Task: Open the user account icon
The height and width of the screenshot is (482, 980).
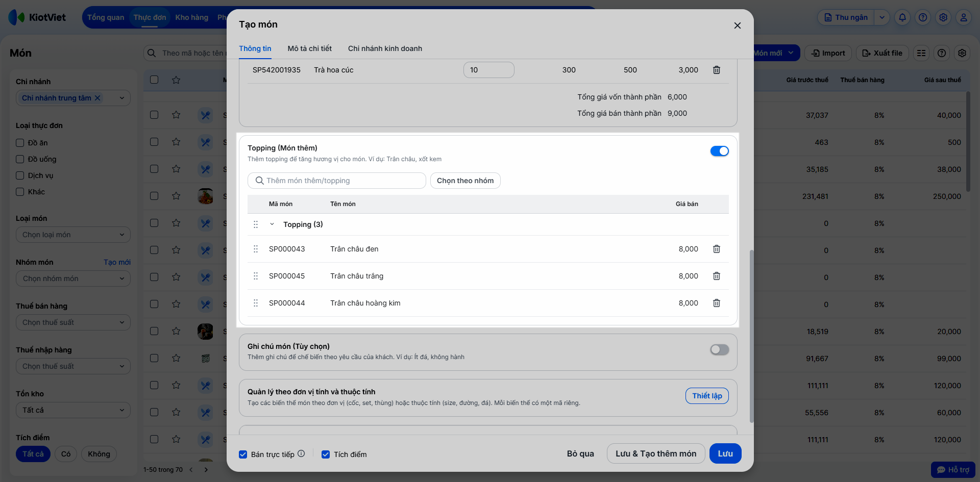Action: tap(963, 17)
